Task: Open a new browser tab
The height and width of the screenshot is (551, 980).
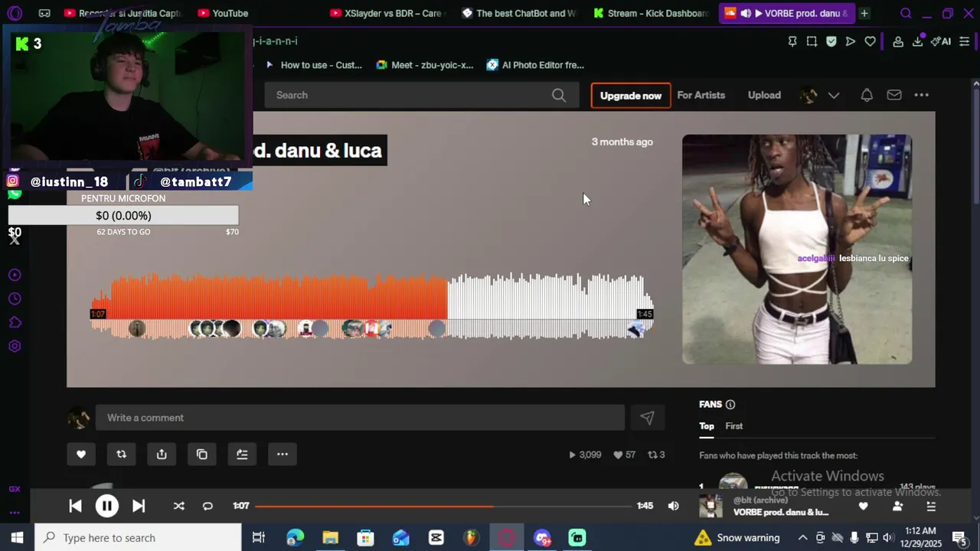Action: click(x=864, y=13)
